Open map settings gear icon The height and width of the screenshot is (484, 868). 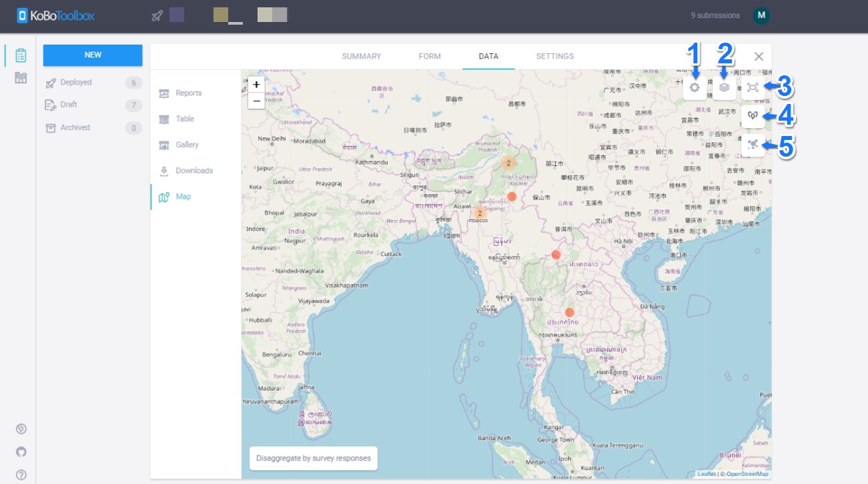pos(695,87)
